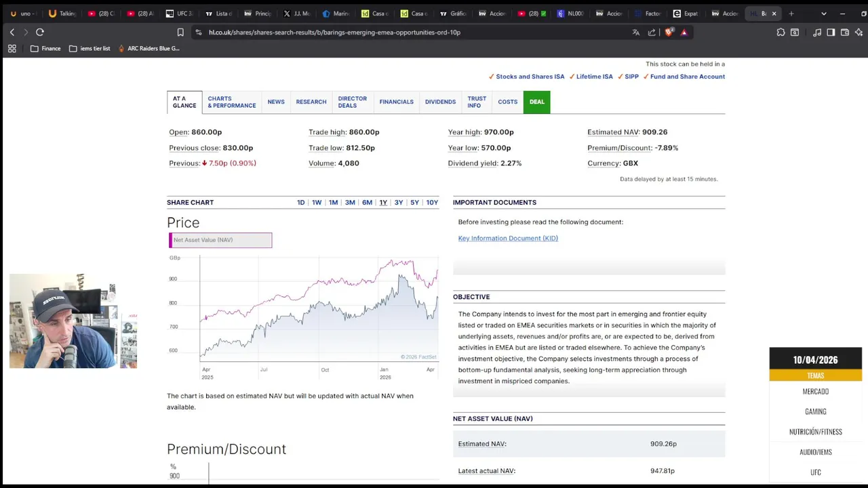The height and width of the screenshot is (488, 868).
Task: Expand the tab search dropdown chevron
Action: coord(824,14)
